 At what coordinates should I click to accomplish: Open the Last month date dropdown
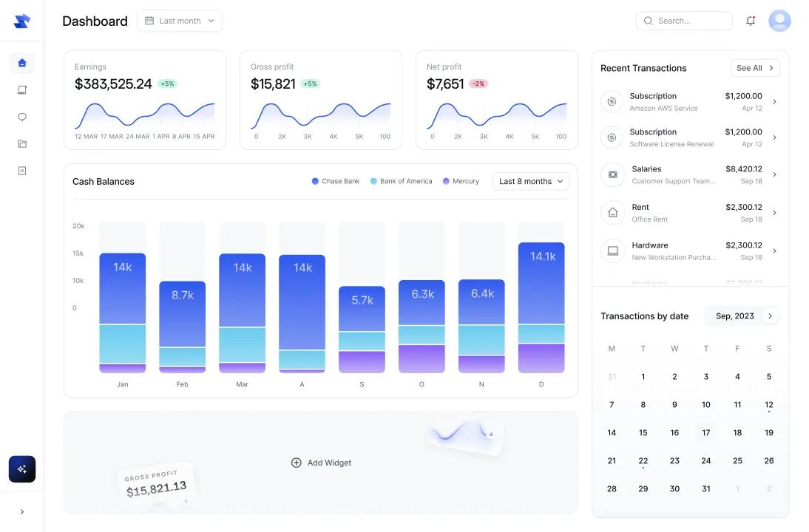pos(179,21)
